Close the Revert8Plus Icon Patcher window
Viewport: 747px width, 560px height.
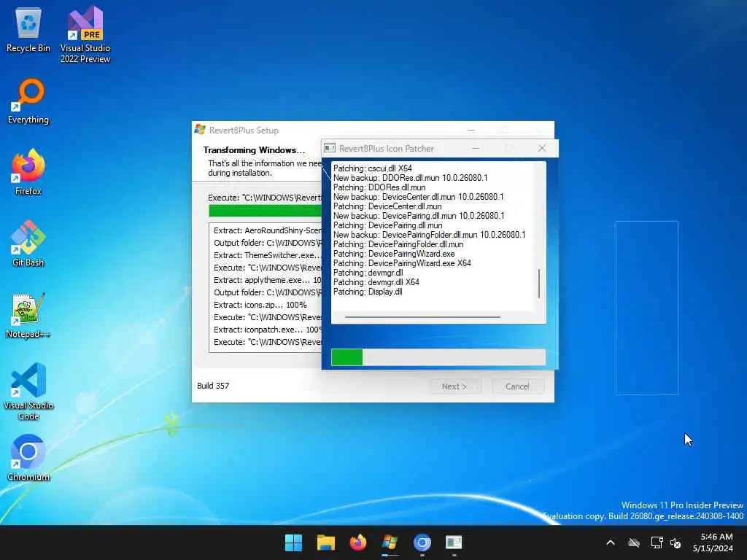tap(542, 148)
